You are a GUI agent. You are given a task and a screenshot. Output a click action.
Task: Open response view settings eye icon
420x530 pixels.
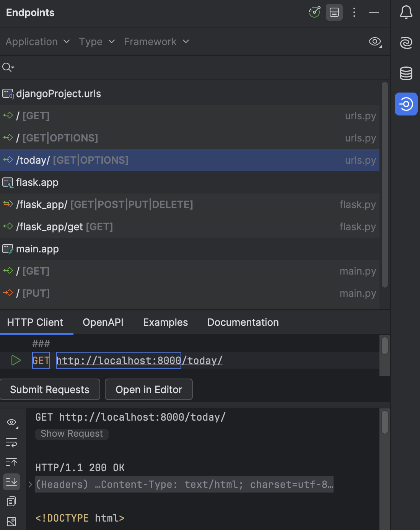pyautogui.click(x=12, y=423)
